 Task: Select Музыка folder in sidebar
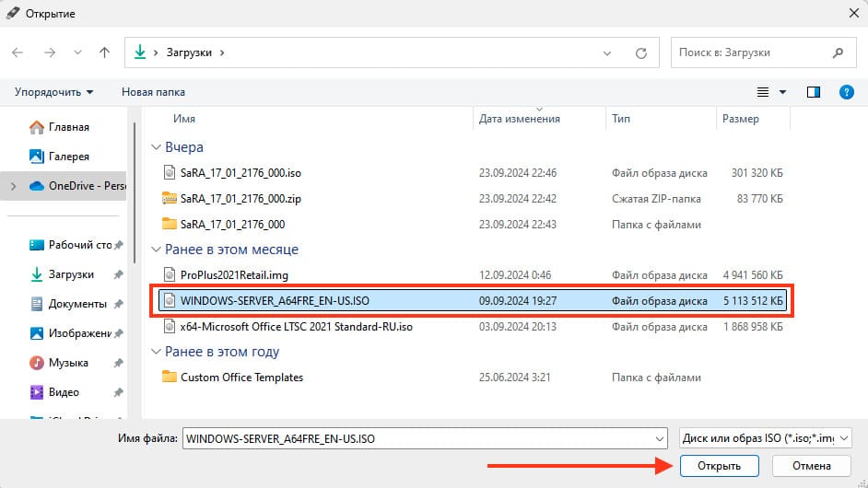point(68,362)
